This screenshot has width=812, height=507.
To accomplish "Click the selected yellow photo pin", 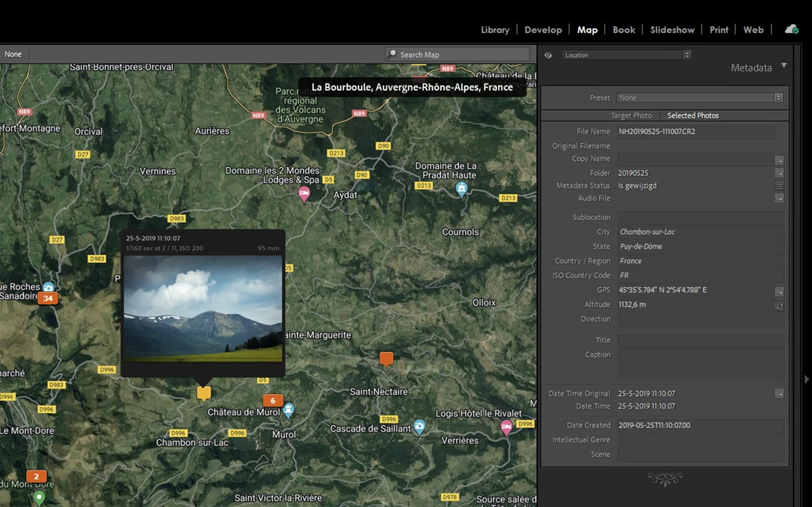I will point(204,393).
